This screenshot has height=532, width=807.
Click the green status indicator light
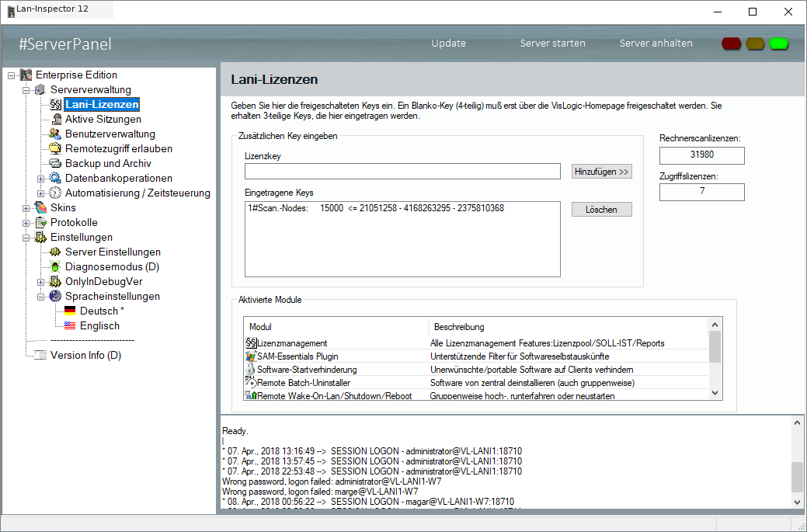pos(779,43)
